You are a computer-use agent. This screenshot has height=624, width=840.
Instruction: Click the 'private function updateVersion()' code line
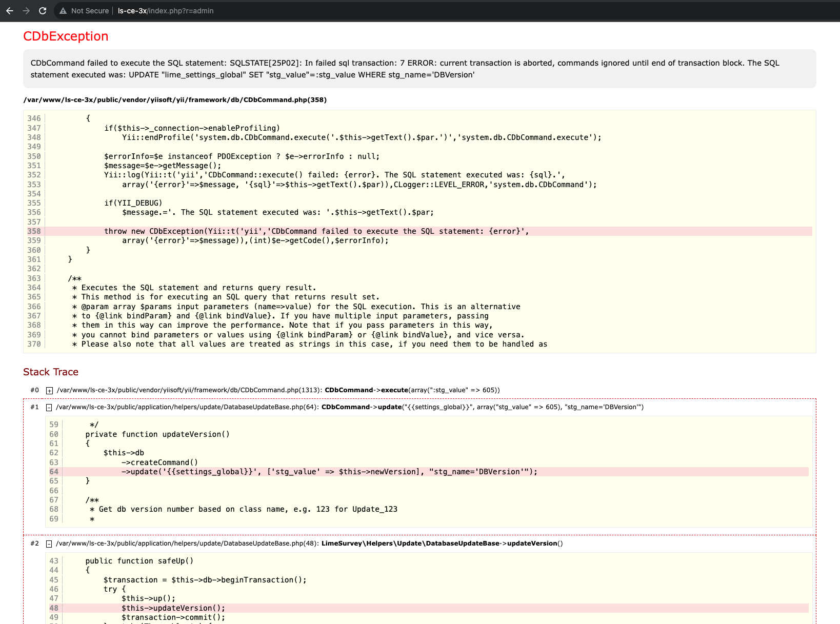[x=157, y=434]
